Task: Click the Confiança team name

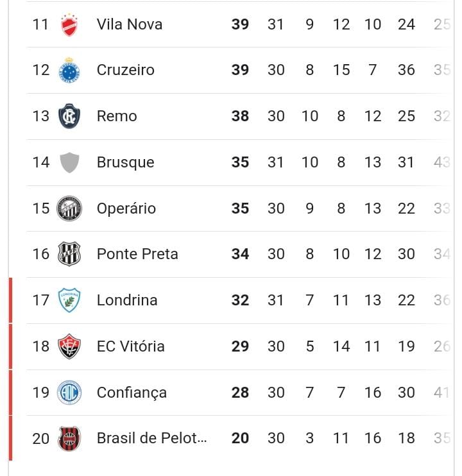Action: [132, 393]
